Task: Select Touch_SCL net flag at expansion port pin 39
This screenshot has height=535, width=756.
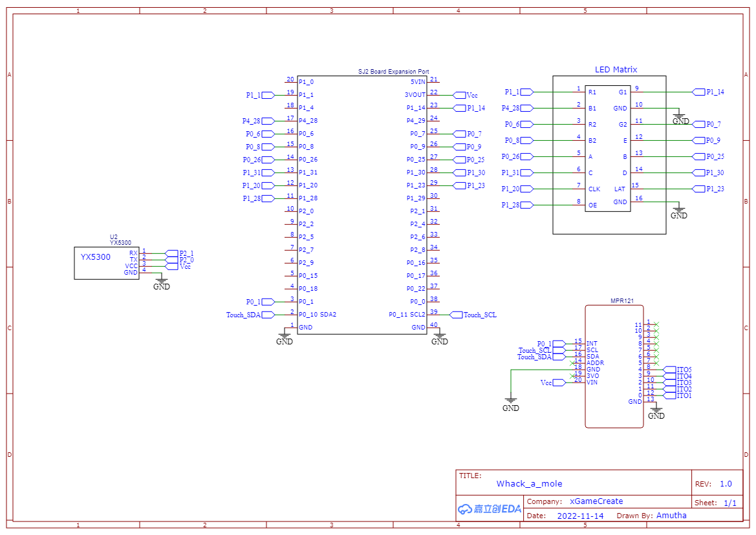Action: coord(473,315)
